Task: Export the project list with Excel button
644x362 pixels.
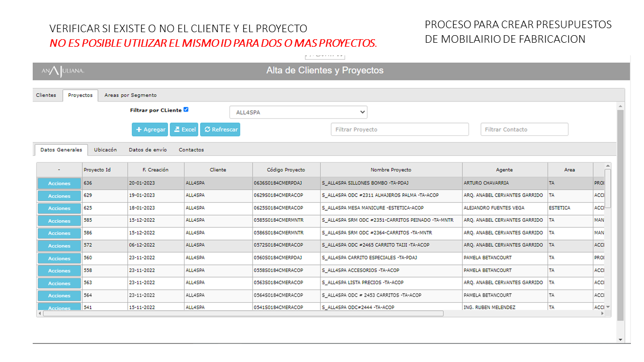Action: tap(184, 130)
